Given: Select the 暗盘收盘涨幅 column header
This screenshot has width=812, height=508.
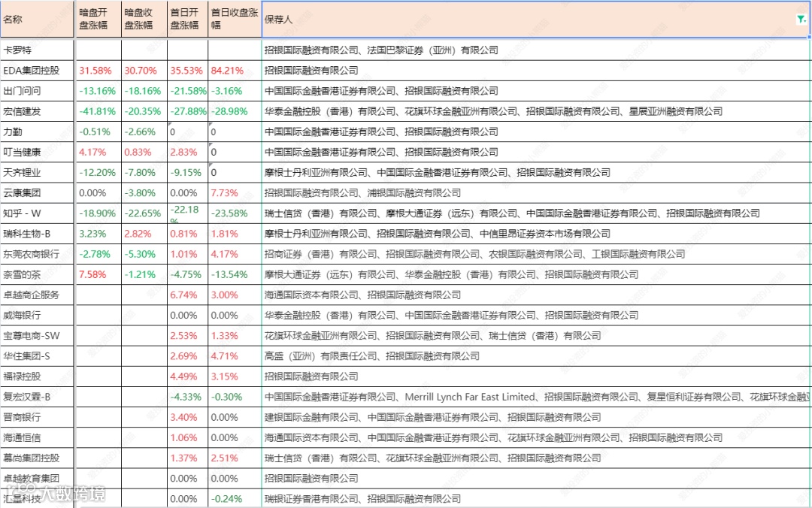Looking at the screenshot, I should pos(144,19).
